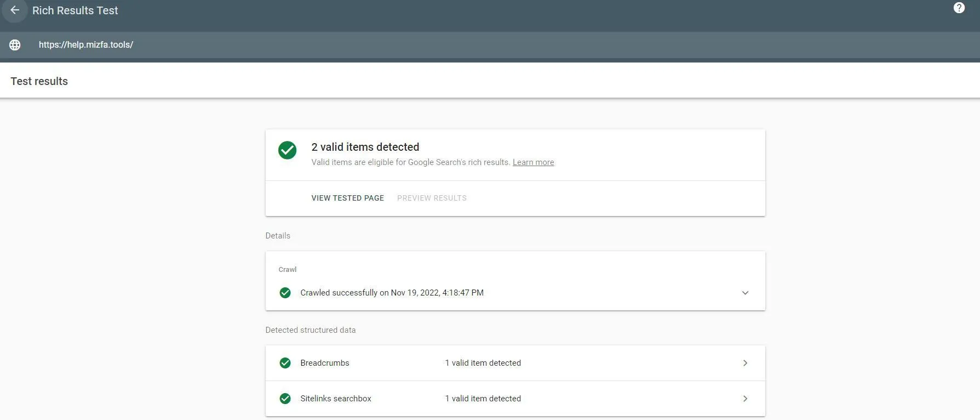Screen dimensions: 980x420
Task: Expand the Crawl details chevron
Action: [745, 293]
